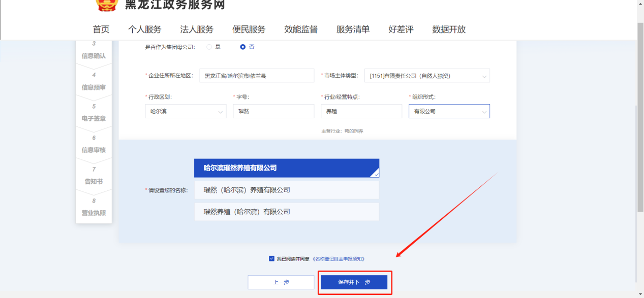Select the 否 radio for 集团母公司
The image size is (644, 298).
(242, 47)
